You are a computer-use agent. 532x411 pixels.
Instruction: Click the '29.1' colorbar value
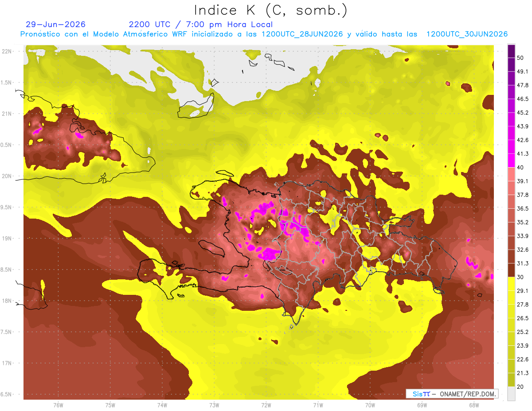523,290
